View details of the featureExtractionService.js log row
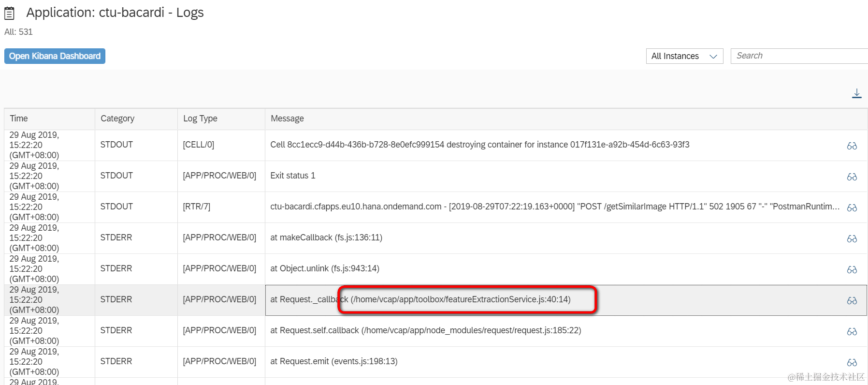 tap(852, 300)
